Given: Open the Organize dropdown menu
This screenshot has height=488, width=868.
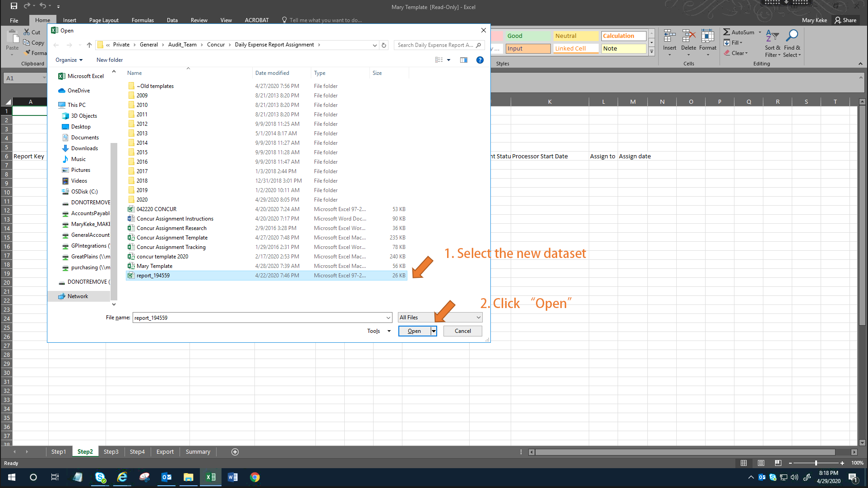Looking at the screenshot, I should (69, 60).
